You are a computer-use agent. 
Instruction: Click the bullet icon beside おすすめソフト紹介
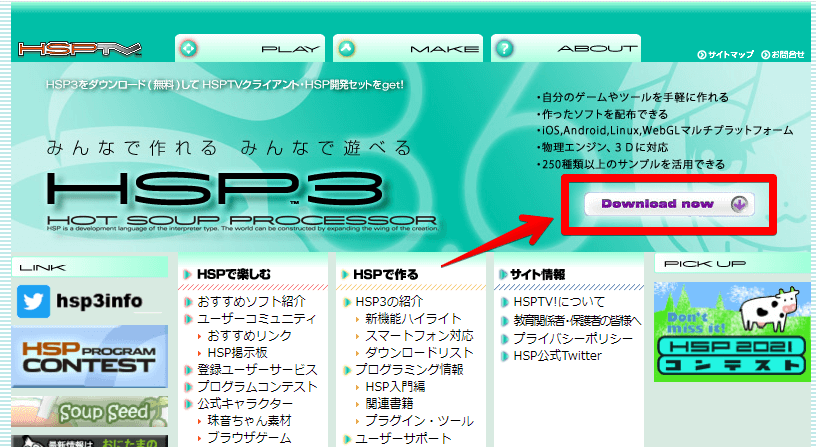coord(189,302)
